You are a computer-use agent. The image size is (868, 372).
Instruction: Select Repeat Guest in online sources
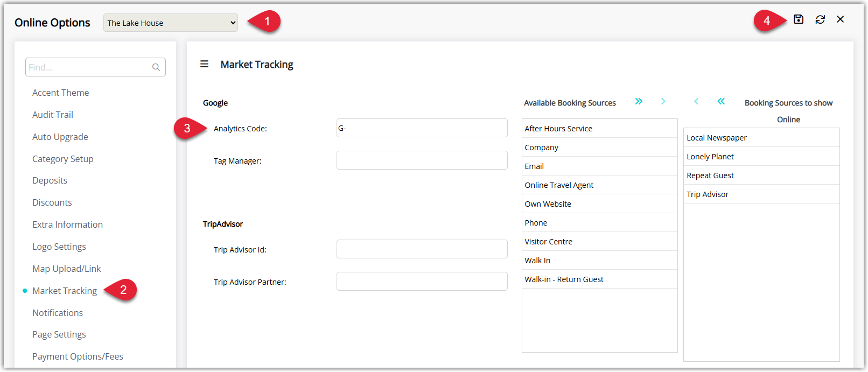click(762, 176)
